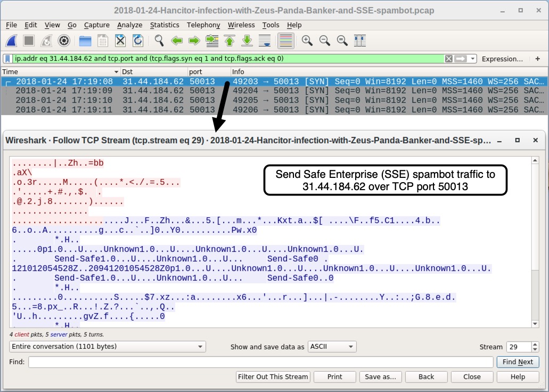Open the Entire conversation (1101 bytes) dropdown

point(108,346)
